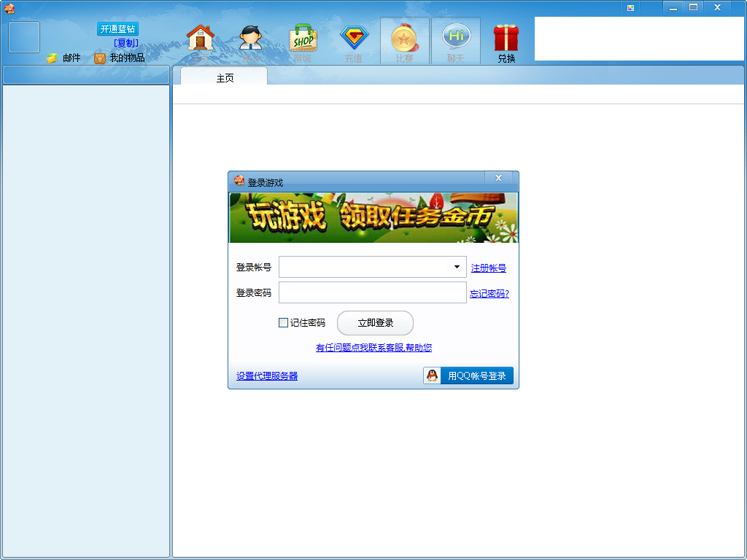Viewport: 747px width, 560px height.
Task: Switch to the 主页 tab
Action: pyautogui.click(x=225, y=78)
